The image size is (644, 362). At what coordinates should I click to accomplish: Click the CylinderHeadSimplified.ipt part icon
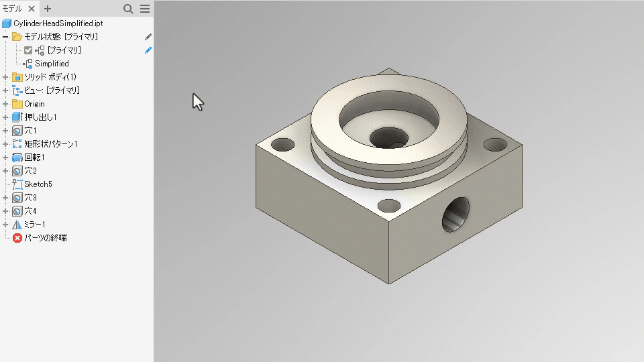pos(7,23)
